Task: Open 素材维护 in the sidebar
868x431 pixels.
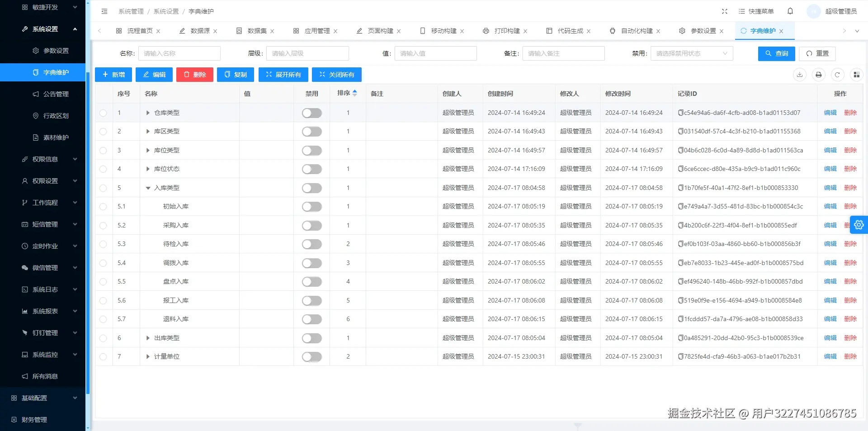Action: pyautogui.click(x=56, y=137)
